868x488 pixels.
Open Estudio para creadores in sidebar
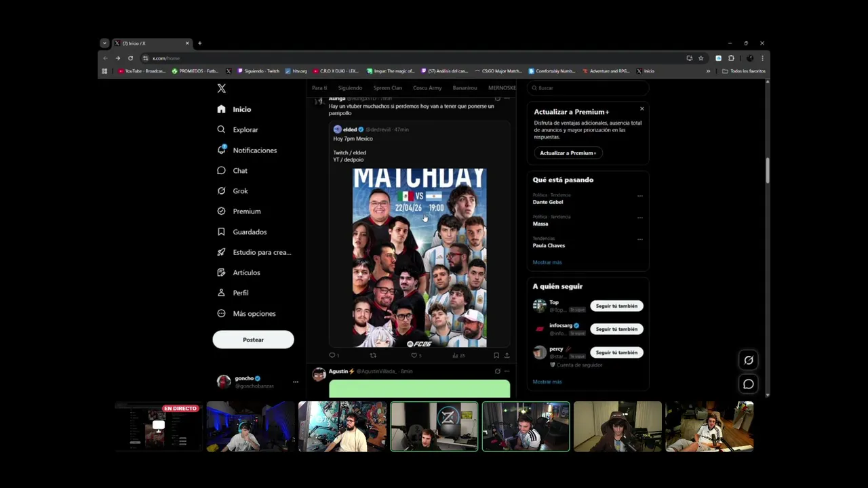[x=254, y=252]
